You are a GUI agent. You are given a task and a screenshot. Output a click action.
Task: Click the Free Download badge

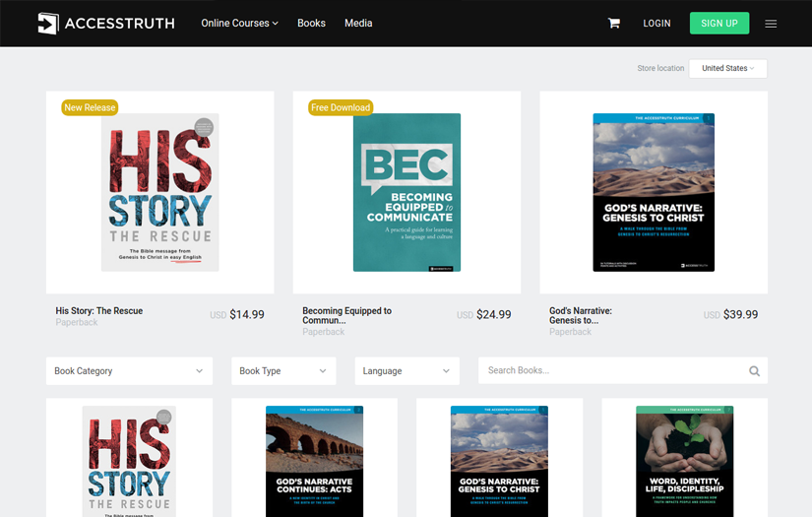tap(341, 107)
